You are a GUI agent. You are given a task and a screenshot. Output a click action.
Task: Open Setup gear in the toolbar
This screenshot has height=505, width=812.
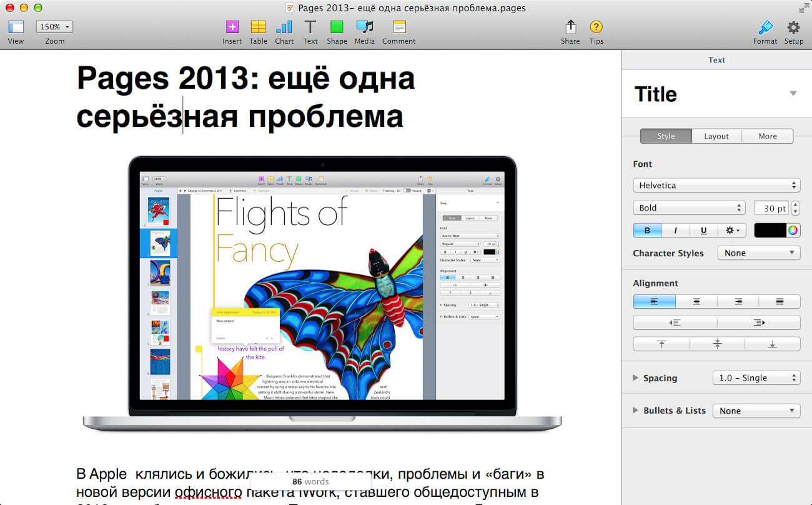[x=793, y=27]
